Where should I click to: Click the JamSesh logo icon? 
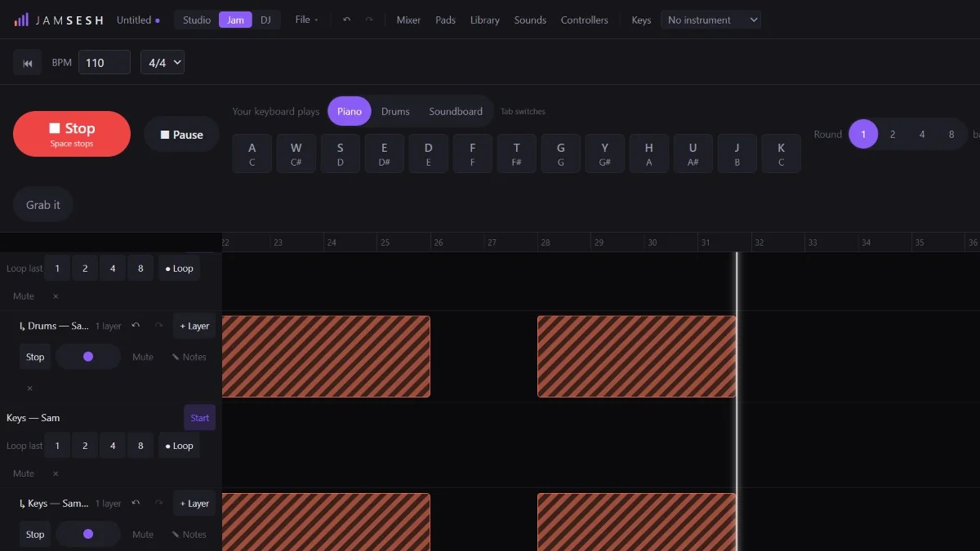pyautogui.click(x=21, y=20)
